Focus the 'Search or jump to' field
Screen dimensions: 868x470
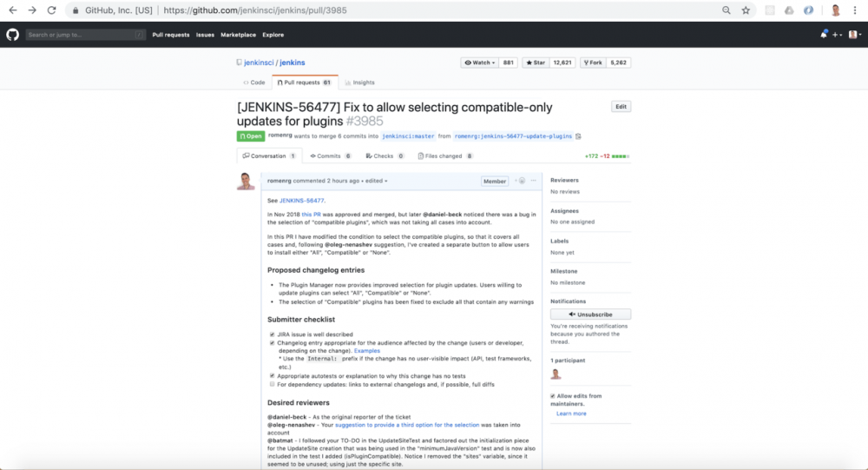pyautogui.click(x=86, y=35)
